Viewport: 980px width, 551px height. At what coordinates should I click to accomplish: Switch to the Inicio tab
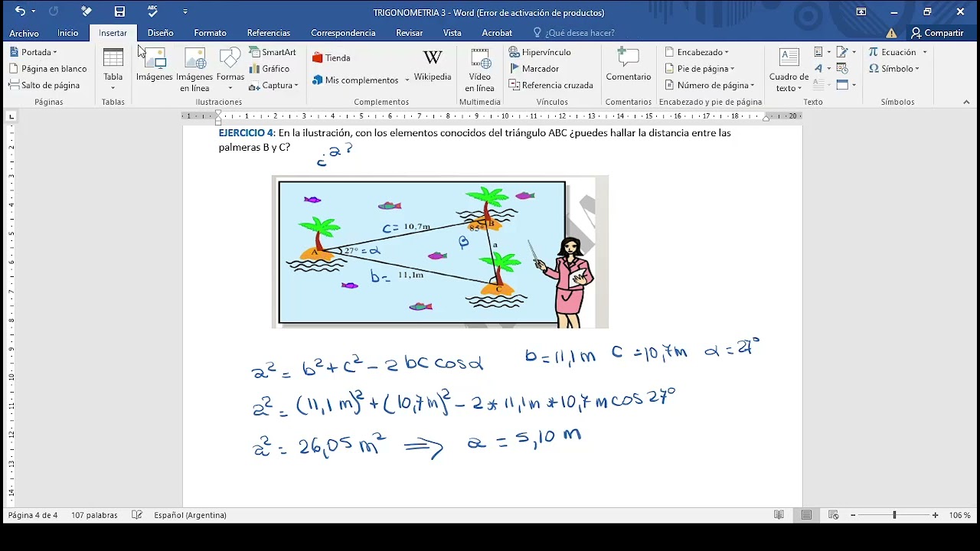[x=67, y=33]
